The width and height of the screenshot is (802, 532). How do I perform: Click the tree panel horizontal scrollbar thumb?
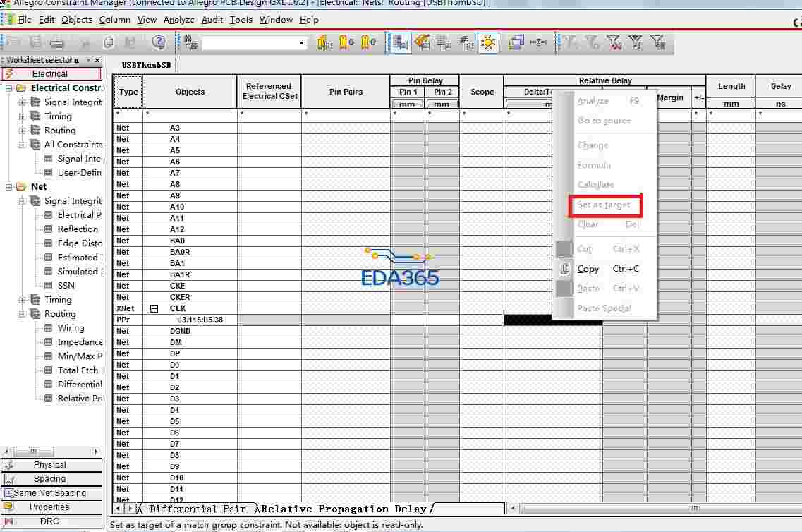coord(33,452)
